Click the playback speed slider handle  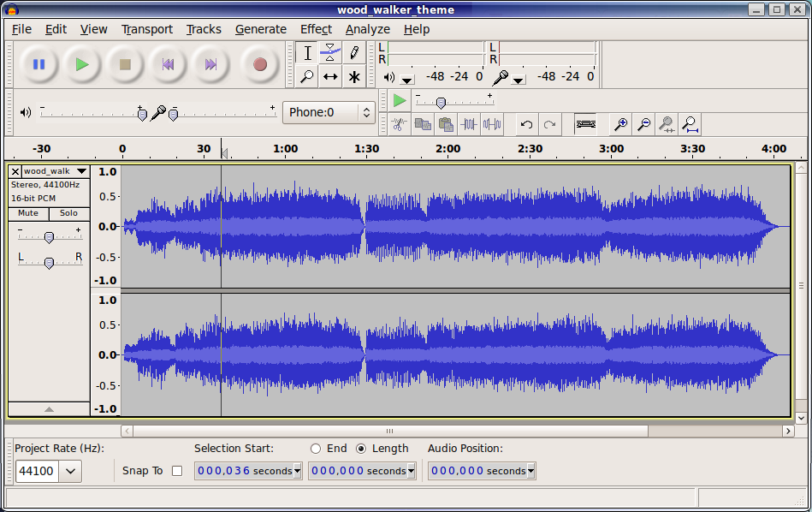pyautogui.click(x=441, y=103)
